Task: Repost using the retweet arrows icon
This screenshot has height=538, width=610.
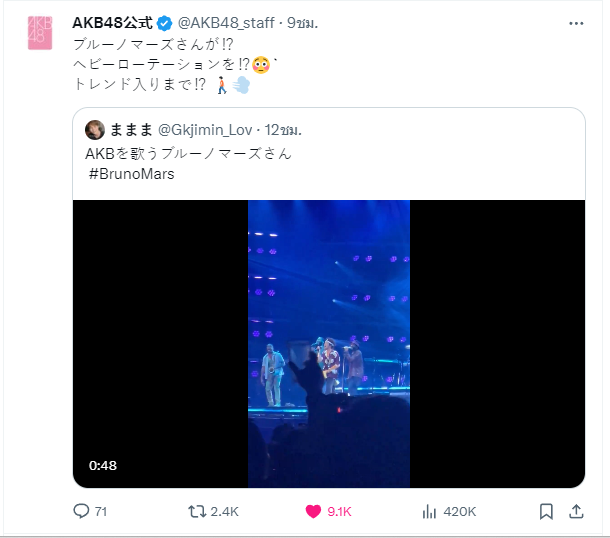Action: click(x=197, y=511)
